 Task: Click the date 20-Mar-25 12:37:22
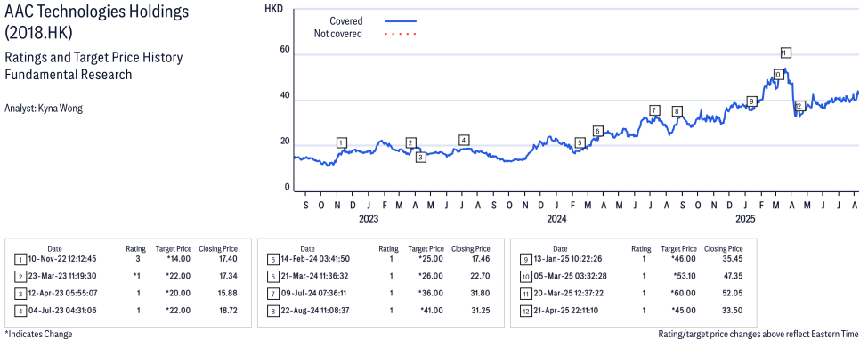569,293
